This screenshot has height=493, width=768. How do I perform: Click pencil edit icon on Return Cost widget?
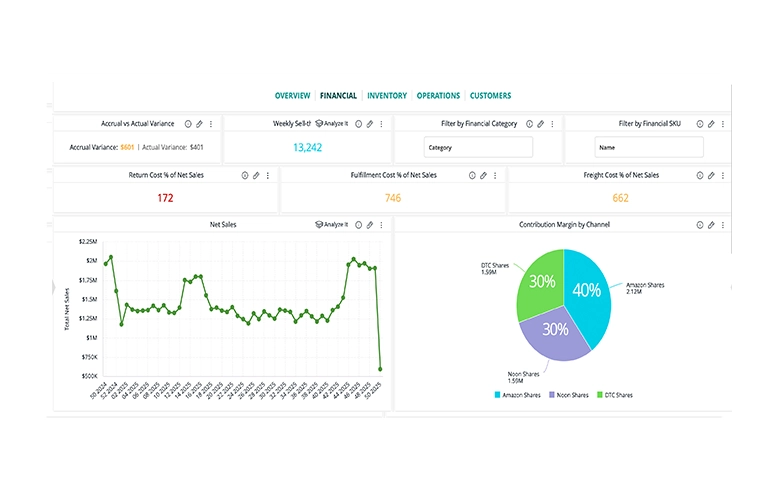tap(256, 175)
